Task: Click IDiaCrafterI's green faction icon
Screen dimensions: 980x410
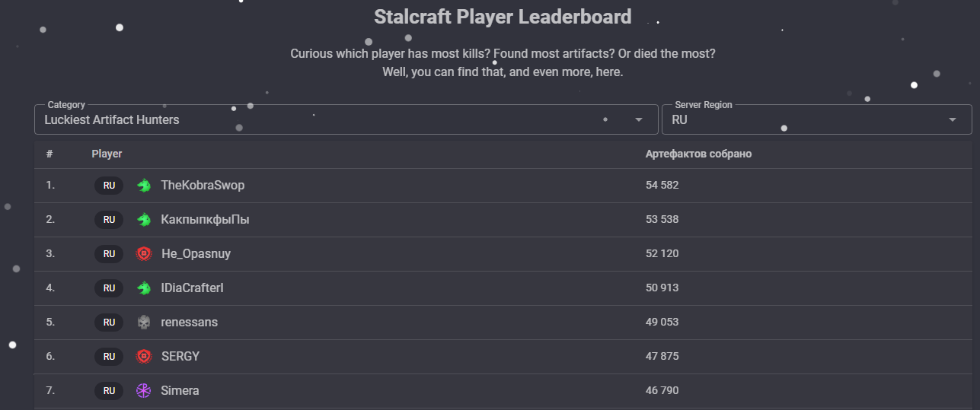Action: tap(144, 288)
